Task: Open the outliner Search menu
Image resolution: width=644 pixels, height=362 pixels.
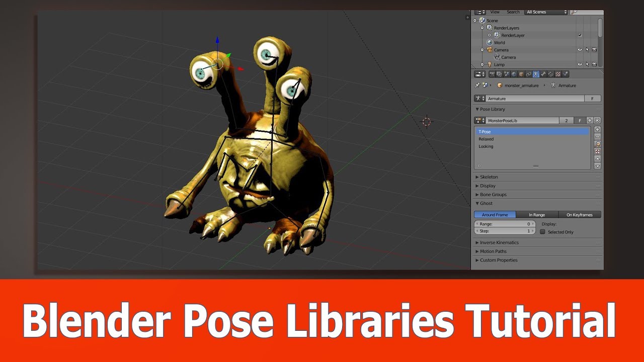Action: pyautogui.click(x=513, y=12)
